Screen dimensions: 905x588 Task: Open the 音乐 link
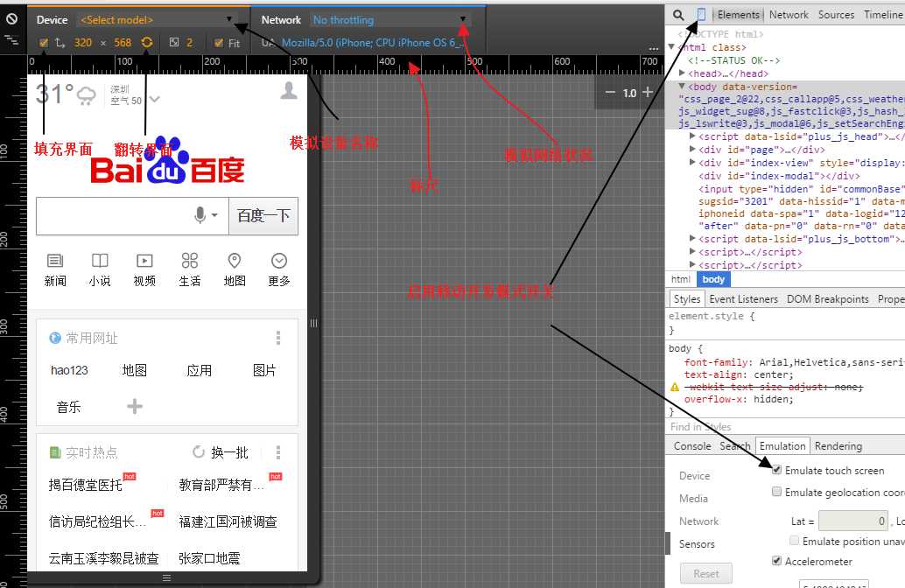68,407
